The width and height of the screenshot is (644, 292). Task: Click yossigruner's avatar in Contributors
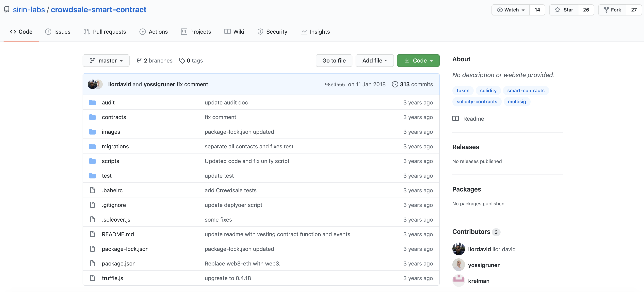[x=459, y=265]
